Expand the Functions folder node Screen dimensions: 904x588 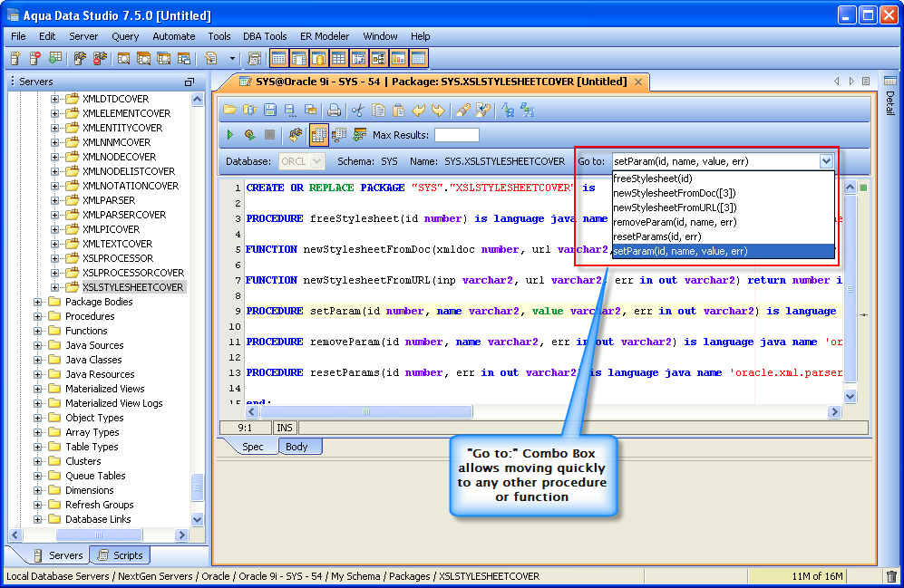tap(37, 331)
